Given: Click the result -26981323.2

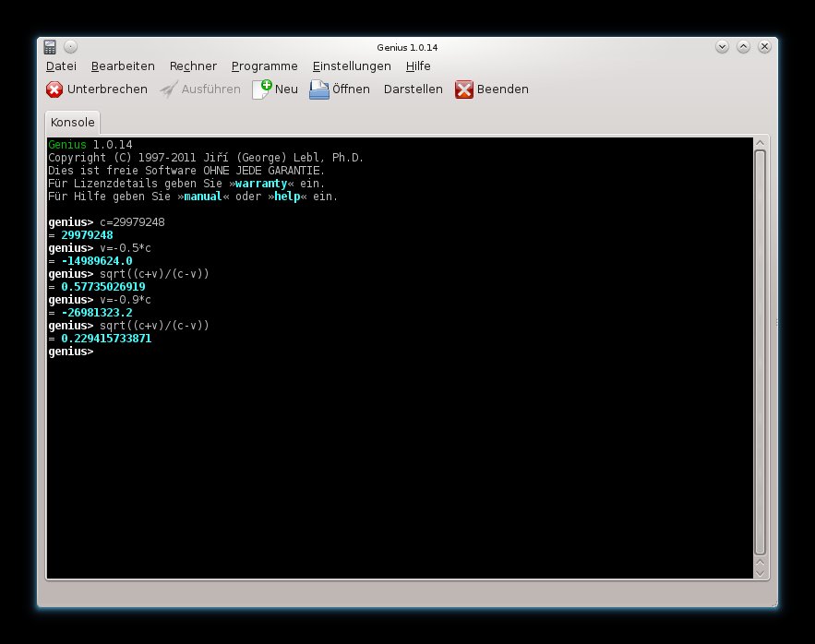Looking at the screenshot, I should click(x=97, y=313).
